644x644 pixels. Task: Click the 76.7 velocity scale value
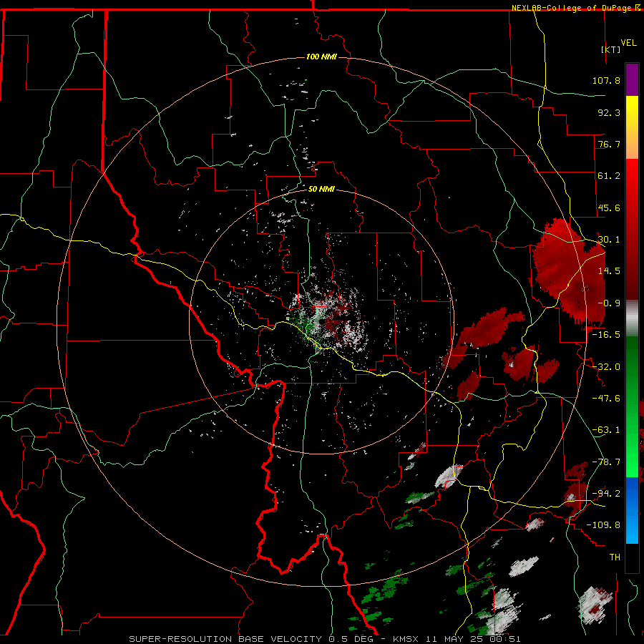[x=609, y=144]
